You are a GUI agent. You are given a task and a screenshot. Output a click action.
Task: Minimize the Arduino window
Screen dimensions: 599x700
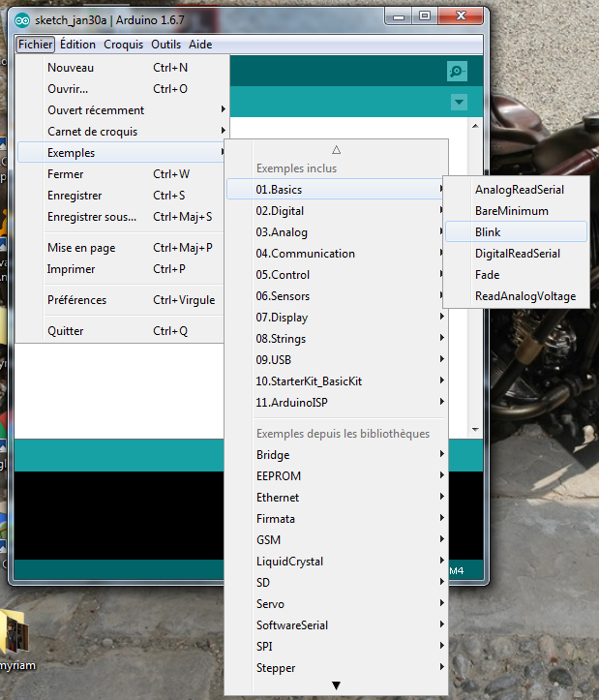point(399,17)
